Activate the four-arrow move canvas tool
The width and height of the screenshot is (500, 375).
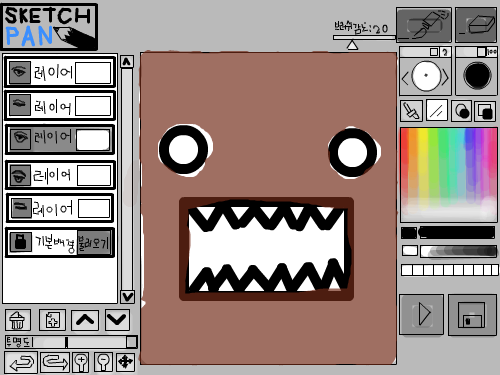(x=125, y=362)
